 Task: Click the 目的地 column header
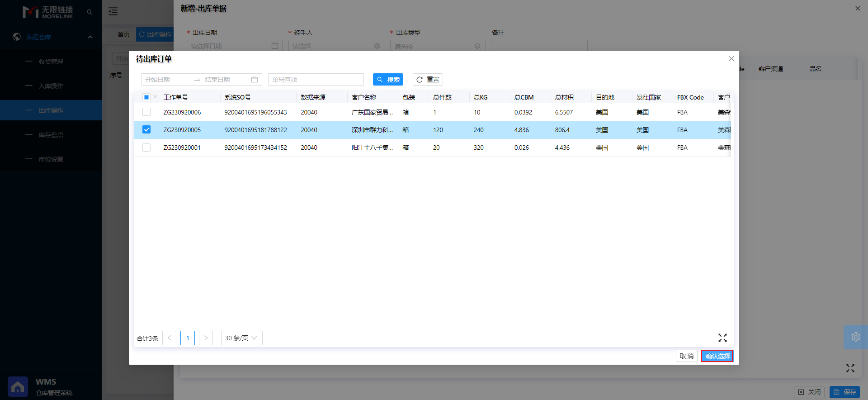[605, 97]
